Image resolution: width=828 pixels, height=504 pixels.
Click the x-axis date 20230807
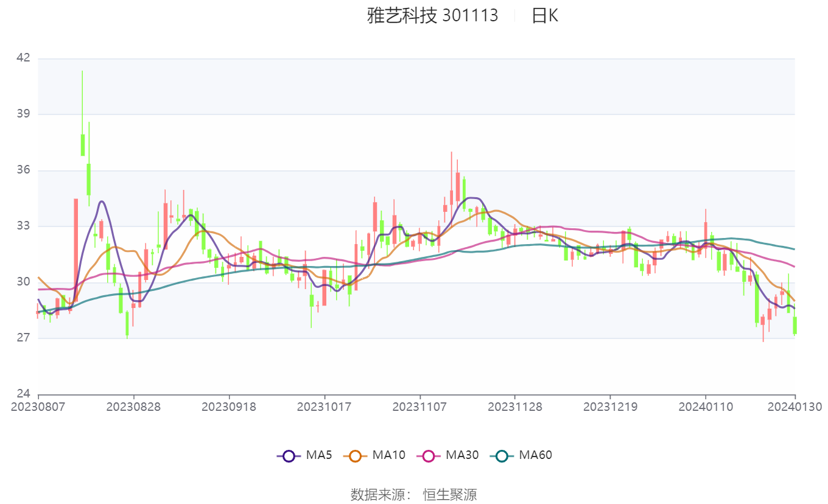(x=38, y=407)
